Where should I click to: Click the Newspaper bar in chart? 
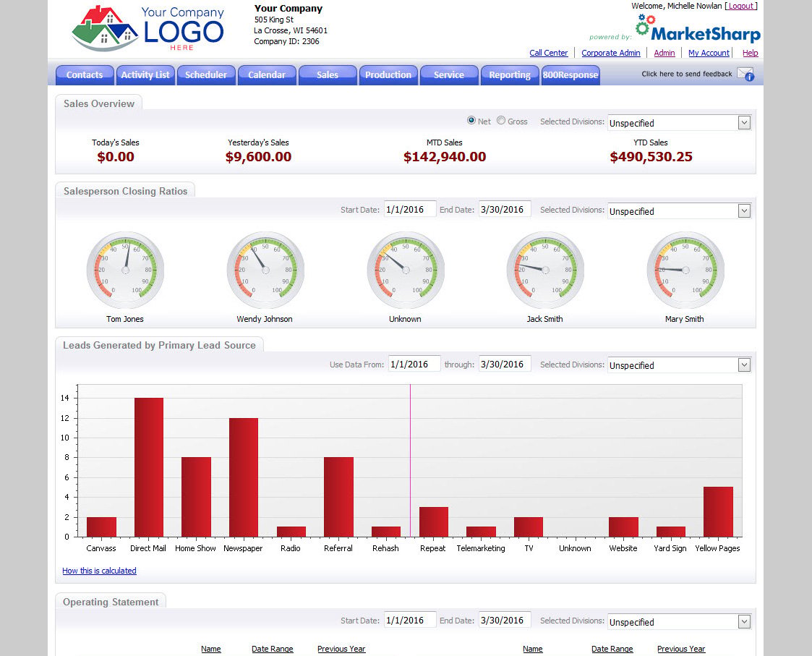(244, 477)
